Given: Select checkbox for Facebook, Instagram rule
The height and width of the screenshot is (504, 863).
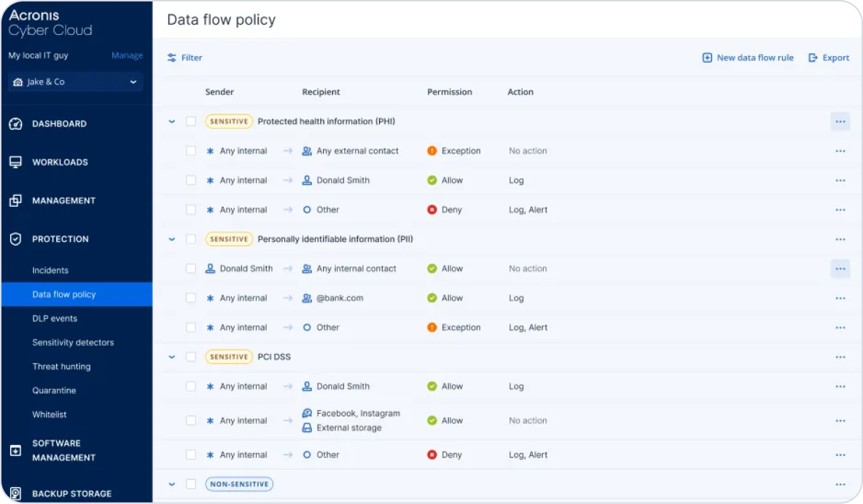Looking at the screenshot, I should 191,421.
